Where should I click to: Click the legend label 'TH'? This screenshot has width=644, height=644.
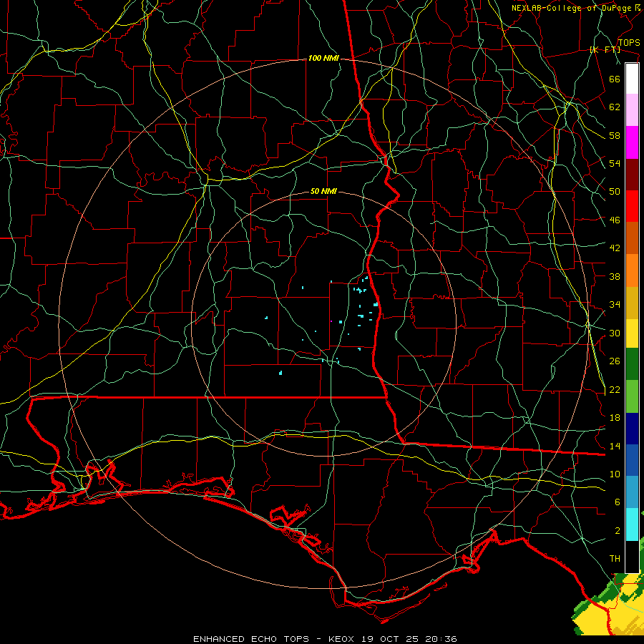615,559
